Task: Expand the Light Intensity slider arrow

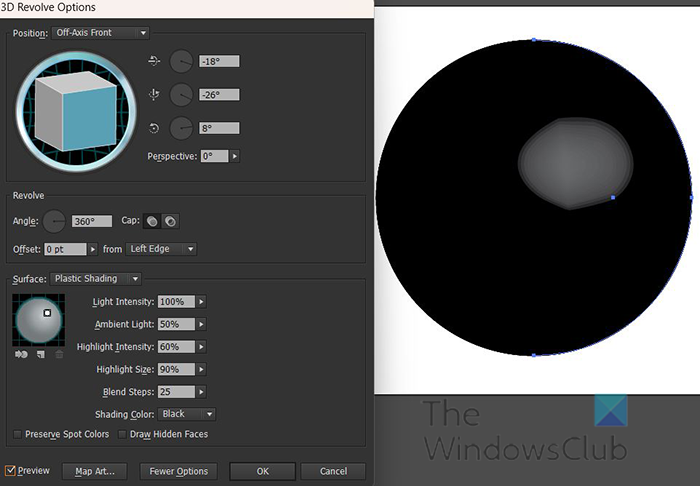Action: pyautogui.click(x=201, y=302)
